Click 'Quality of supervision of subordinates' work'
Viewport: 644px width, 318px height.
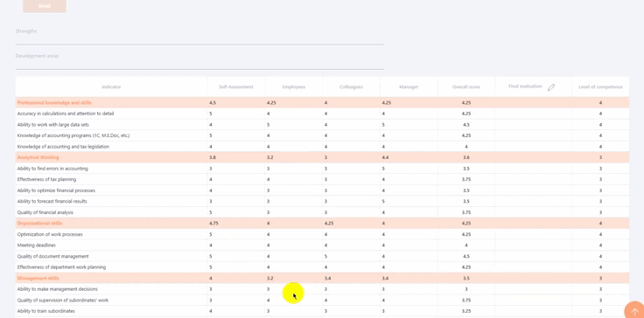click(x=63, y=301)
